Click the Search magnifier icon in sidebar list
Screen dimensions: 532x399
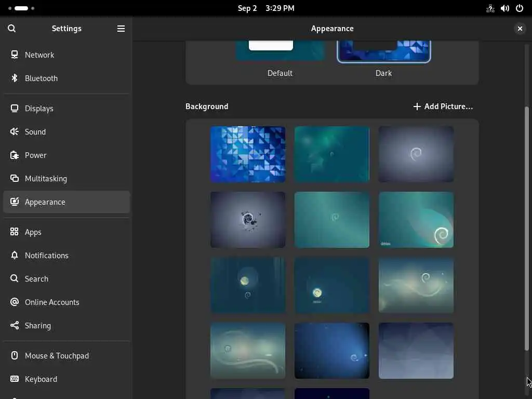[14, 278]
